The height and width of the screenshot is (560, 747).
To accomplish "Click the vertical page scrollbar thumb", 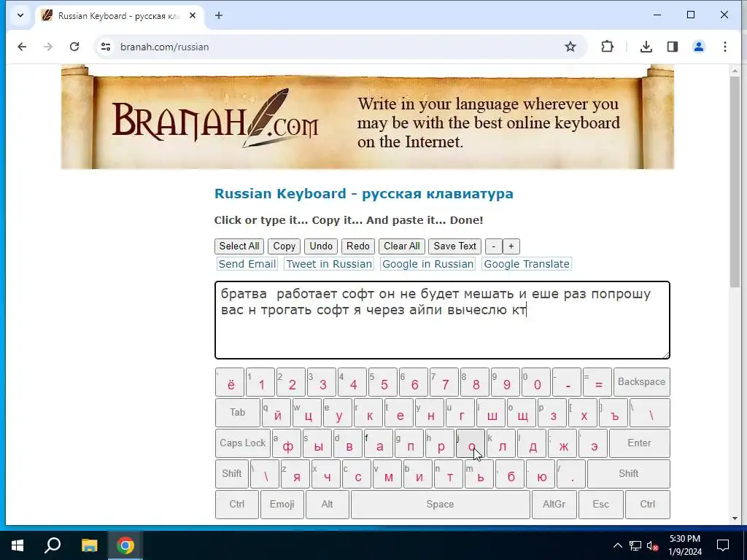I will click(x=735, y=181).
